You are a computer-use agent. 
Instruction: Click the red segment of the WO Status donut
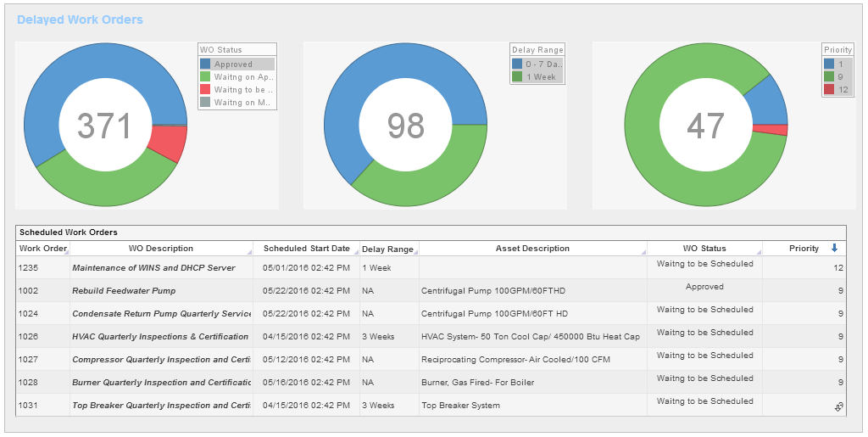pyautogui.click(x=170, y=141)
